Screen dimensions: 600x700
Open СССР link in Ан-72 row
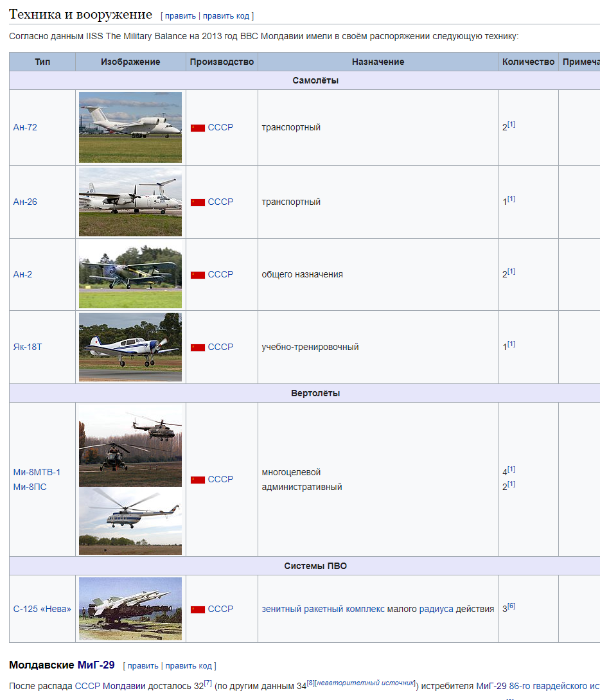(220, 127)
